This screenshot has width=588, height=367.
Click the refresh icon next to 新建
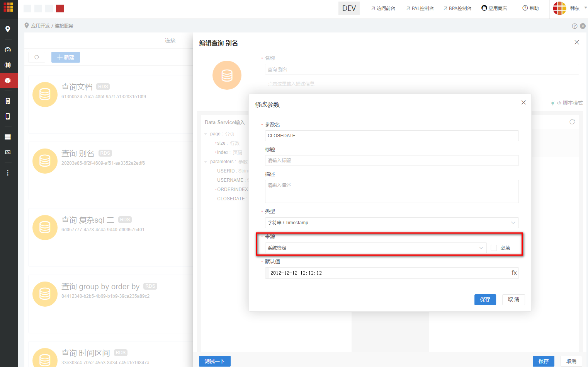coord(37,57)
